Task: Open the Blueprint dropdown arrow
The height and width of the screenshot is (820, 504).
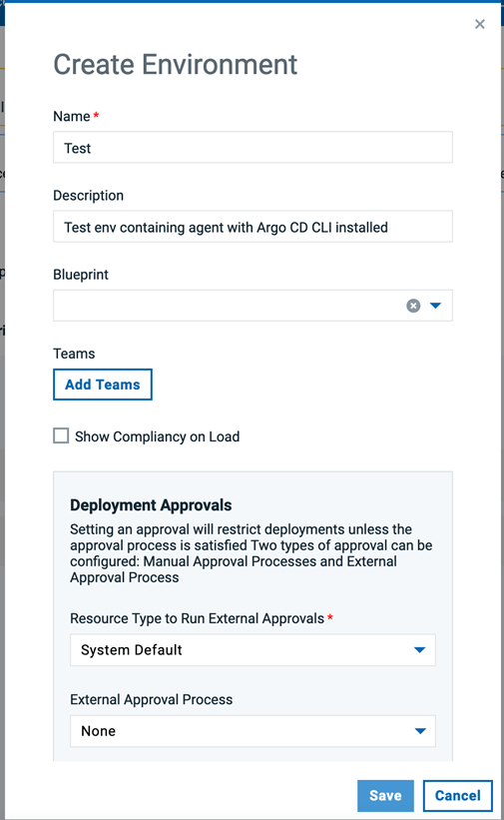Action: click(x=435, y=306)
